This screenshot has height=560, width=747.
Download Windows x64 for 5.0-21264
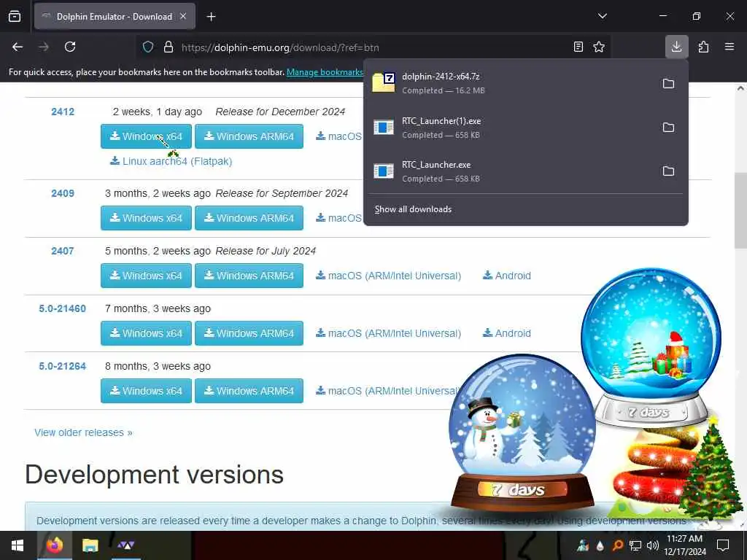point(146,391)
